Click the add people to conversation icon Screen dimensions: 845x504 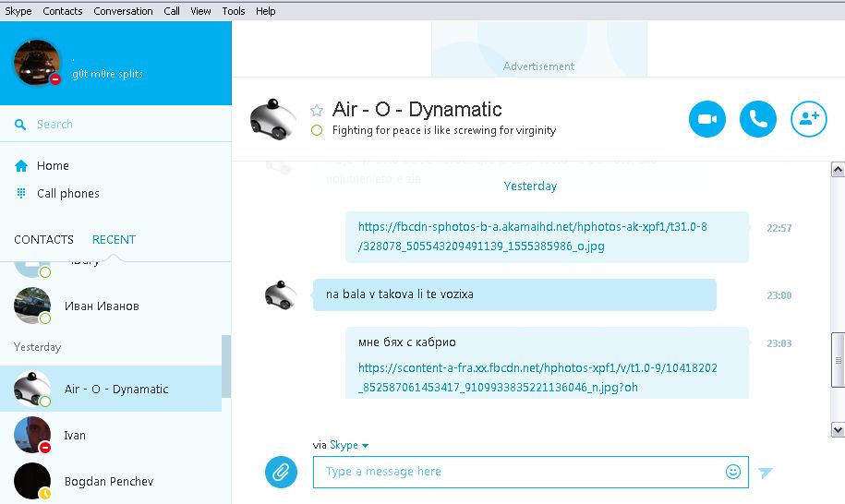pos(809,119)
